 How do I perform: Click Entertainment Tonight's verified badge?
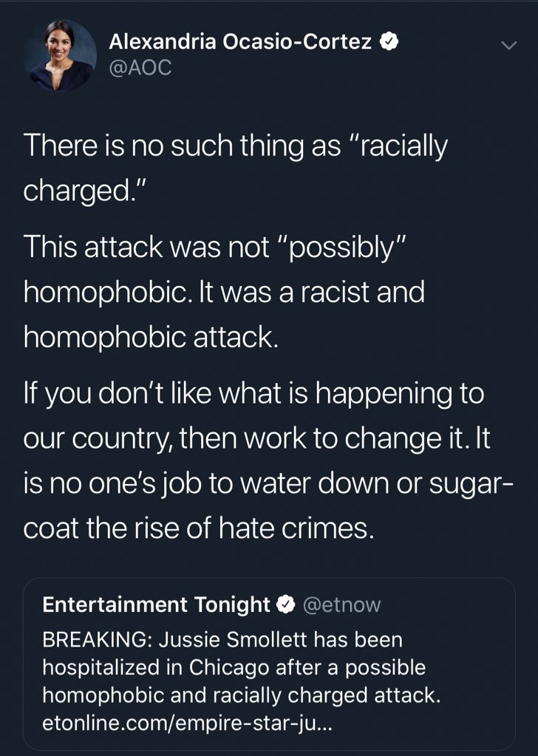coord(285,605)
